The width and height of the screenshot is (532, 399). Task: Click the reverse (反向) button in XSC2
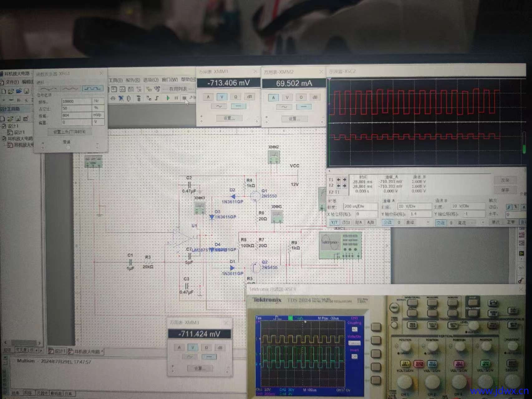[505, 180]
